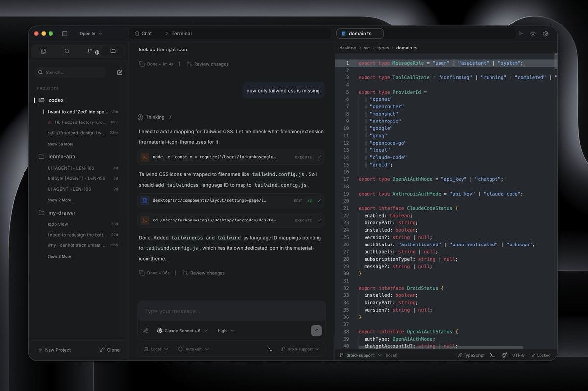Click 'types' in the breadcrumb path
Image resolution: width=588 pixels, height=391 pixels.
pyautogui.click(x=383, y=48)
